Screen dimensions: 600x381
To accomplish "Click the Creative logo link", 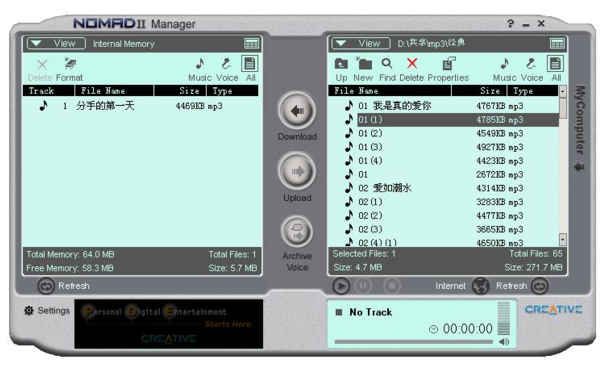I will click(x=554, y=309).
